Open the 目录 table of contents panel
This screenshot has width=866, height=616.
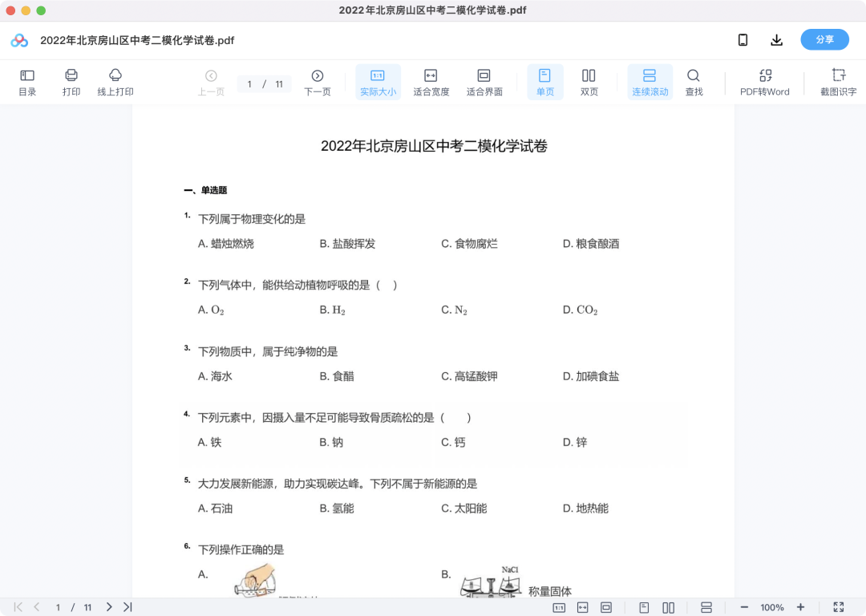[27, 82]
